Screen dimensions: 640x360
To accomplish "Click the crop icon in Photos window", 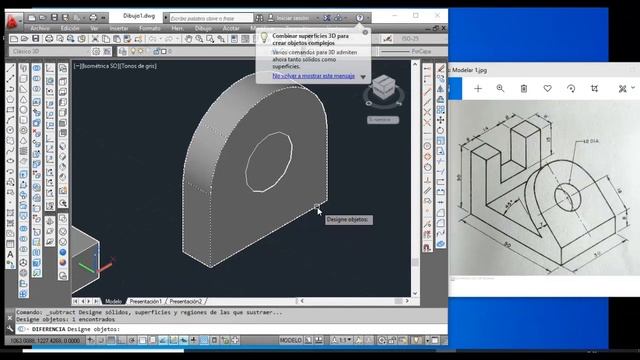I will (x=595, y=88).
